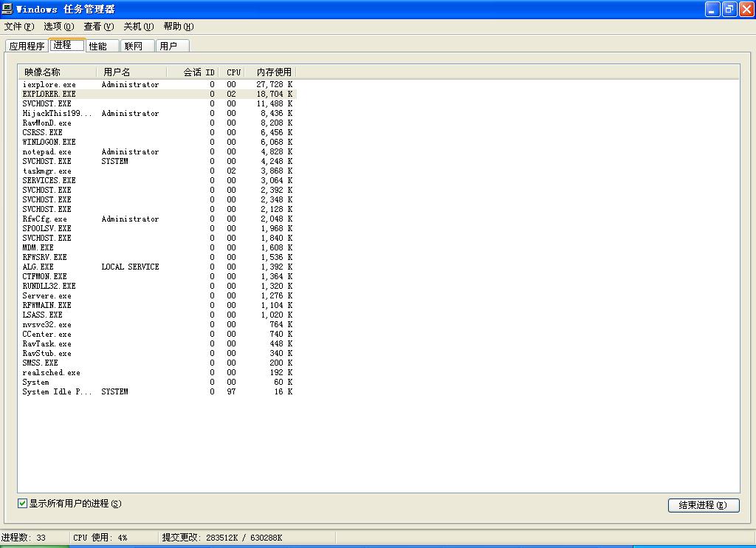Select the SPOOLSV.EXE process row
Viewport: 756px width, 548px height.
coord(158,229)
